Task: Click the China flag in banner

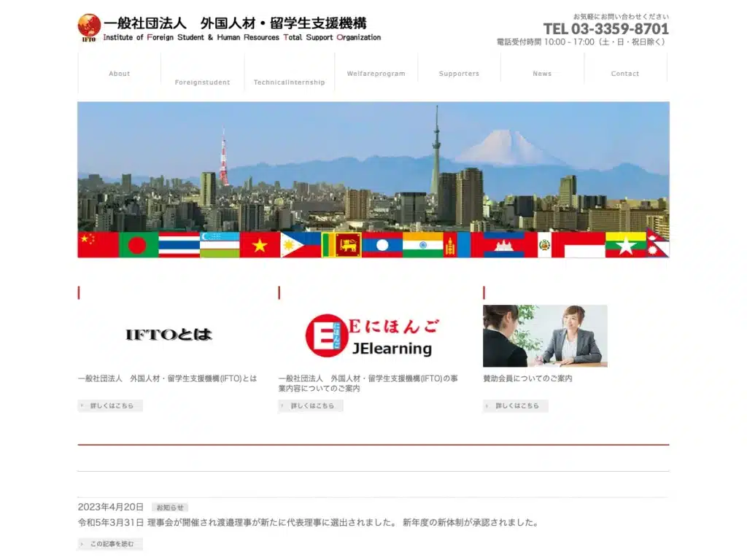Action: pyautogui.click(x=98, y=245)
